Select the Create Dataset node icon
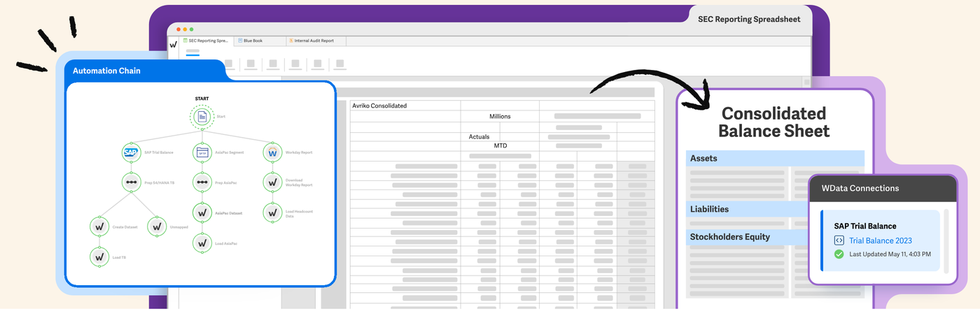Viewport: 980px width, 330px height. (x=99, y=227)
